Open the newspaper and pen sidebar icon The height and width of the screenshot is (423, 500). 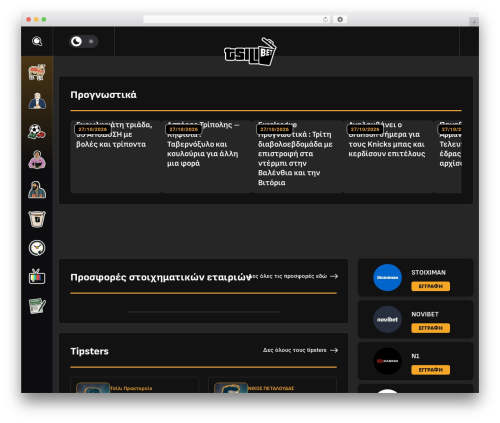(x=37, y=306)
